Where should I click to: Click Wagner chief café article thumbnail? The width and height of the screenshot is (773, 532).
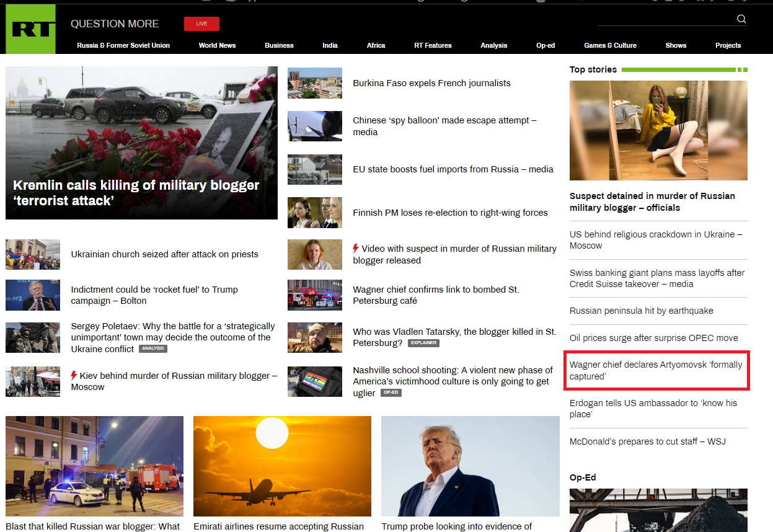tap(315, 295)
